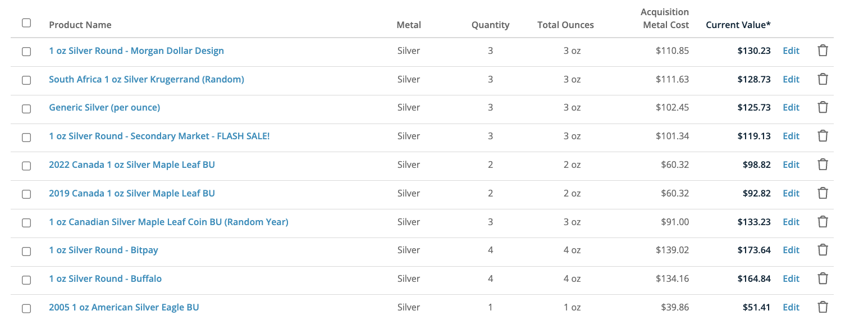Image resolution: width=868 pixels, height=329 pixels.
Task: Select checkbox beside 1 oz Silver Round Bitpay
Action: tap(26, 251)
